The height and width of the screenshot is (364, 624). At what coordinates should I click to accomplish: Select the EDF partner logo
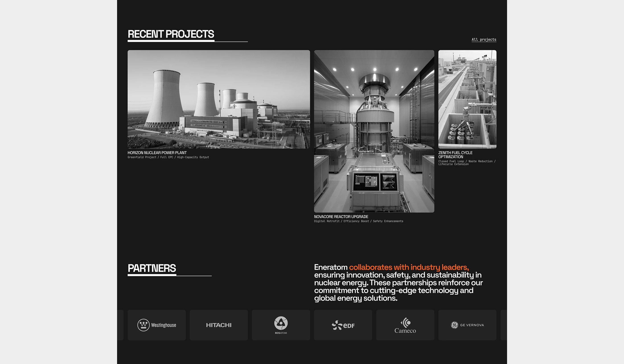343,325
